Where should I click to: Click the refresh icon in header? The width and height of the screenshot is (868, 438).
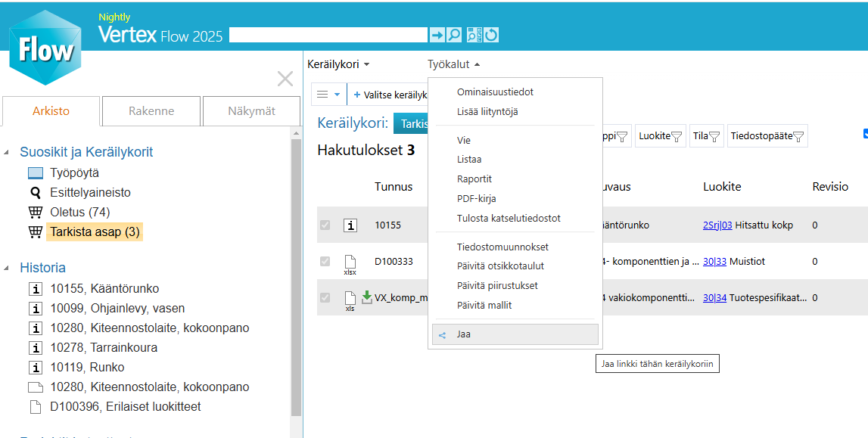[x=491, y=35]
